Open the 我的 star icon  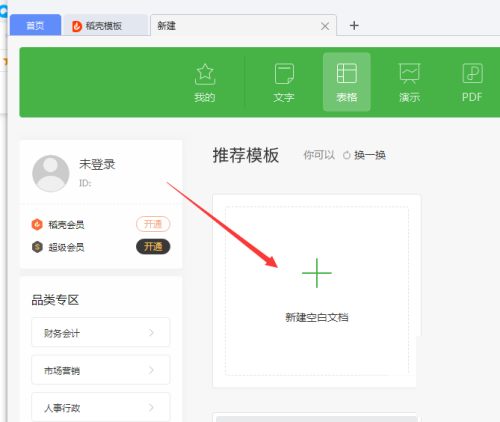click(205, 74)
